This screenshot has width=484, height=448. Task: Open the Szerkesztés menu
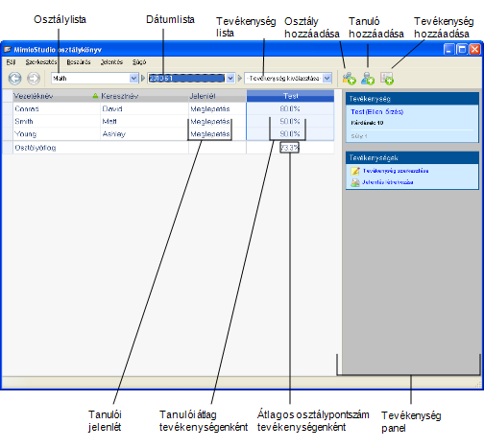[41, 62]
